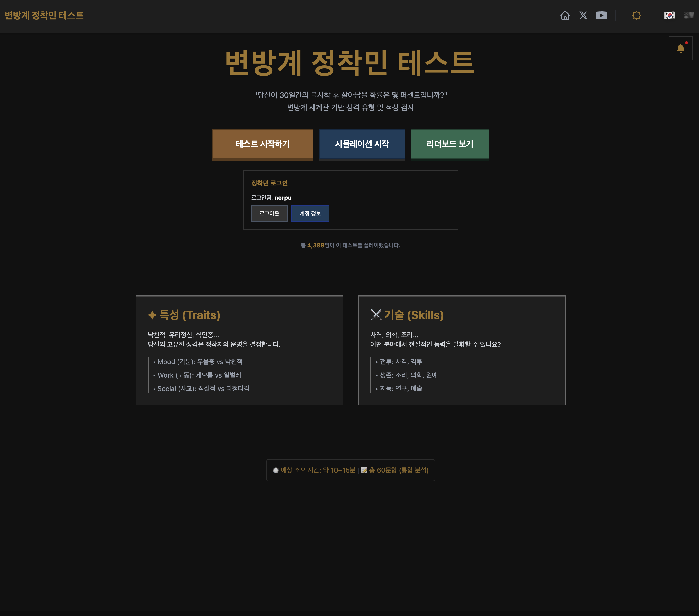This screenshot has height=616, width=699.
Task: Open the YouTube channel icon
Action: pos(601,15)
